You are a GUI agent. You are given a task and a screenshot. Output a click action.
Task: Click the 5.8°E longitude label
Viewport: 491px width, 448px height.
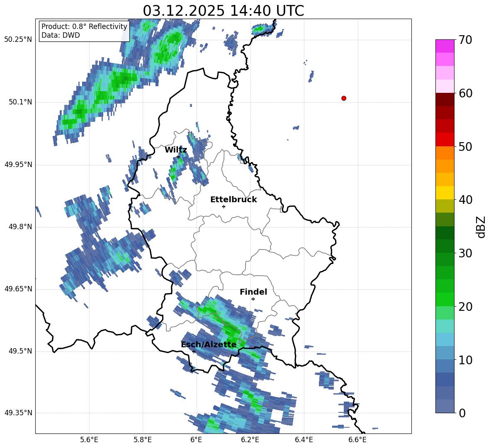pos(143,440)
